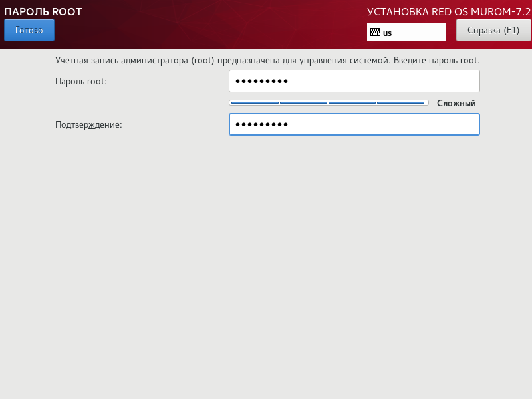Click last segment of password strength bar

click(x=402, y=103)
